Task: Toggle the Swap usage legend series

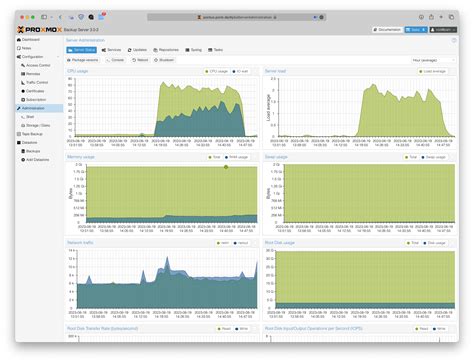Action: (x=433, y=157)
